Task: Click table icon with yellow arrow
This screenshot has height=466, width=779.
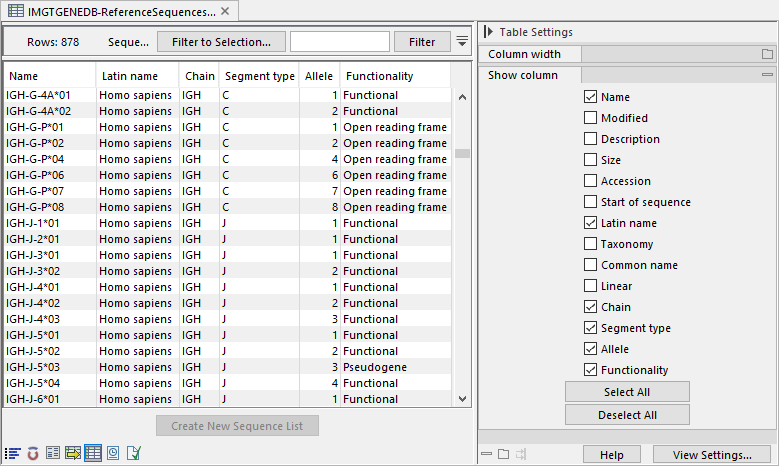Action: pyautogui.click(x=73, y=453)
